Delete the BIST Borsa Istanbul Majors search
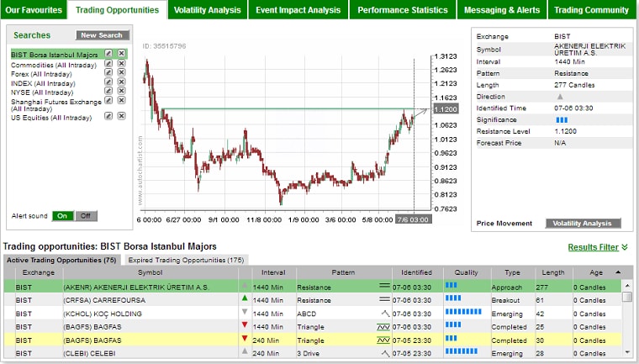The image size is (639, 364). 121,54
